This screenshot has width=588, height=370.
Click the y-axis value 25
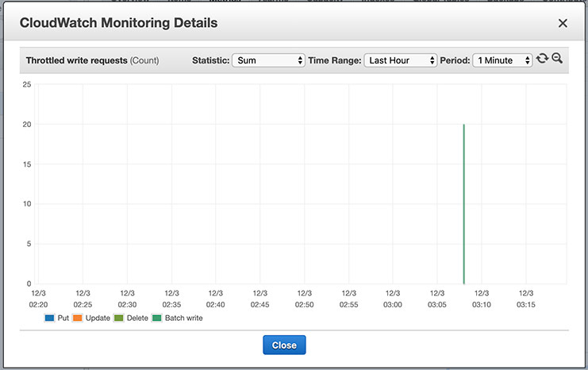pos(27,84)
